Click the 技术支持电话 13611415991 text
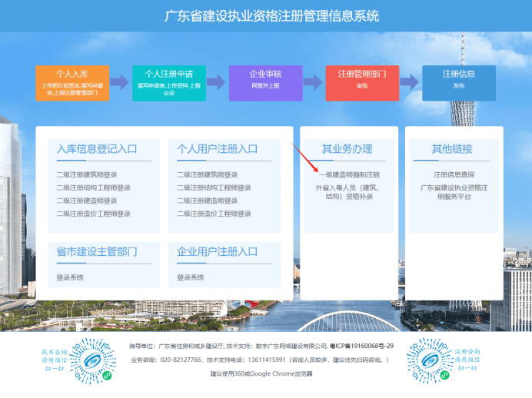The height and width of the screenshot is (398, 532). [246, 360]
